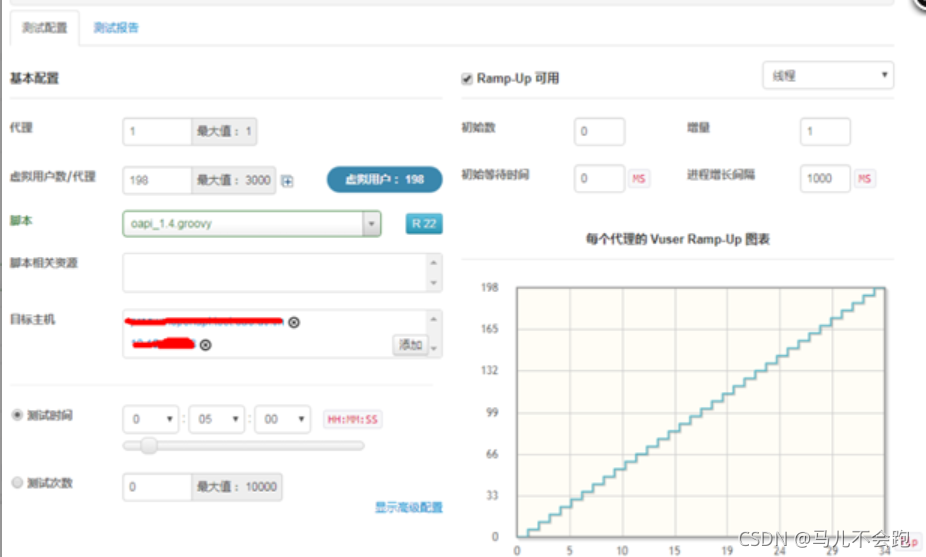Click the 初始数 input field
The image size is (926, 557).
coord(599,131)
